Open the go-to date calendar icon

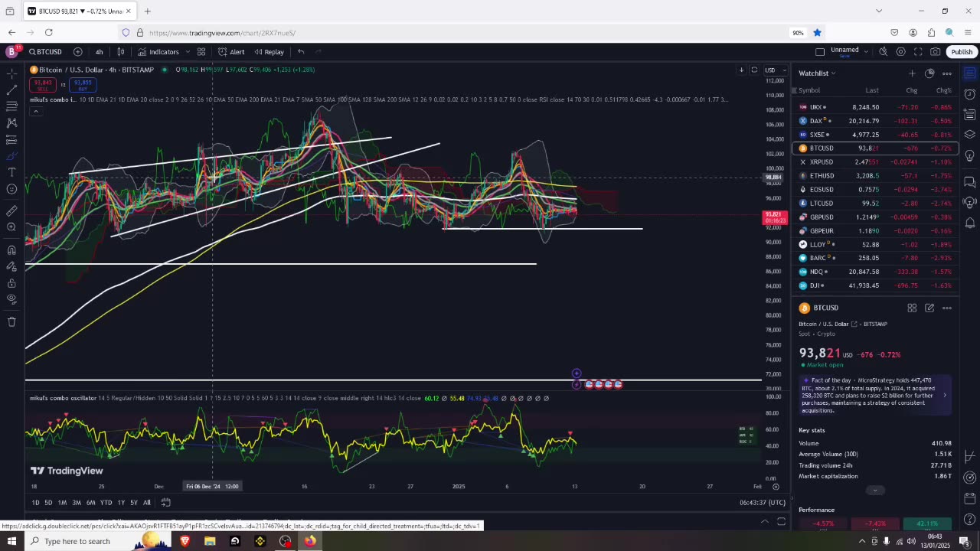coord(165,503)
